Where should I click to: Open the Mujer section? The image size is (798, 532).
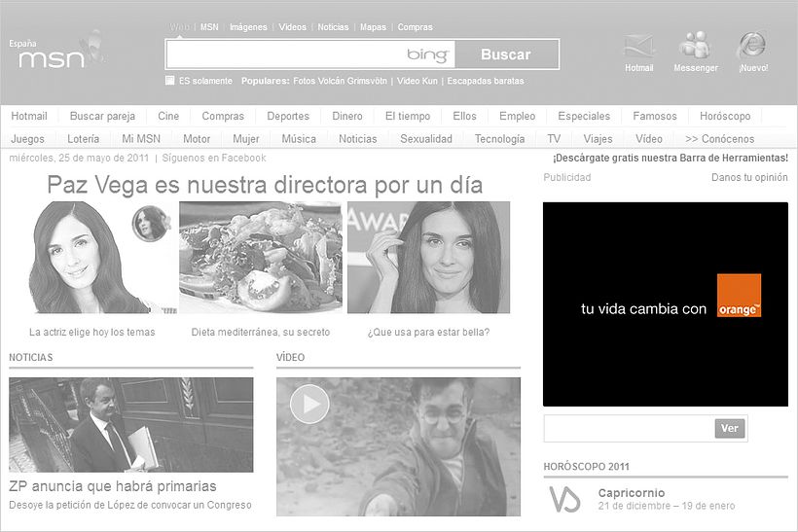246,139
